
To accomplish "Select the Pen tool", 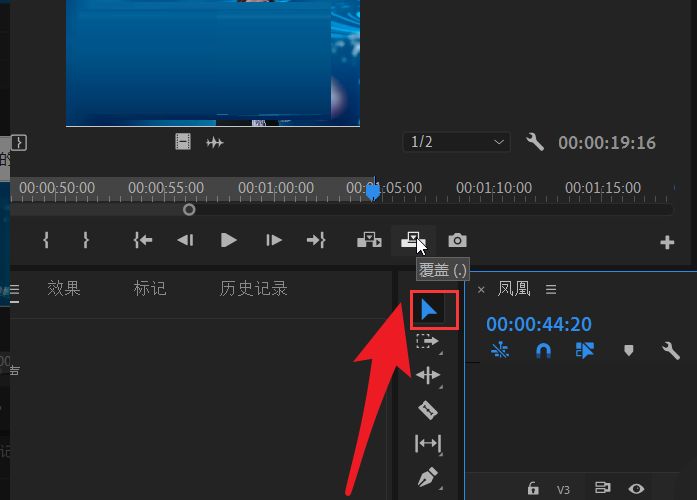I will [428, 477].
